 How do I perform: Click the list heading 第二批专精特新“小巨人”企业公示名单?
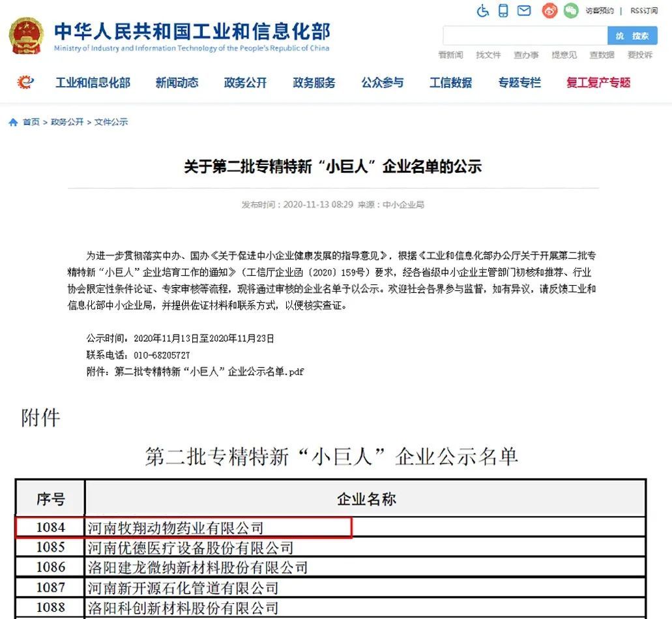[332, 456]
